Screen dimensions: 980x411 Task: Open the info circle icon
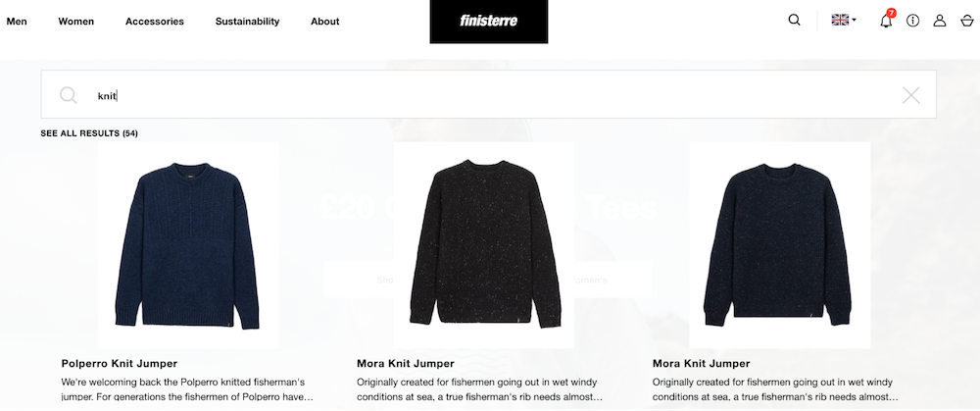(x=912, y=21)
